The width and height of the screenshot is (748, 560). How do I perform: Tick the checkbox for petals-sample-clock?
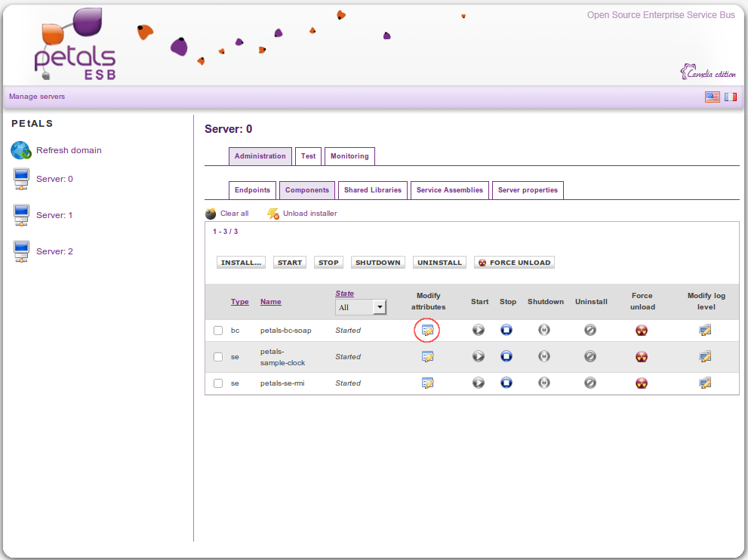click(218, 357)
